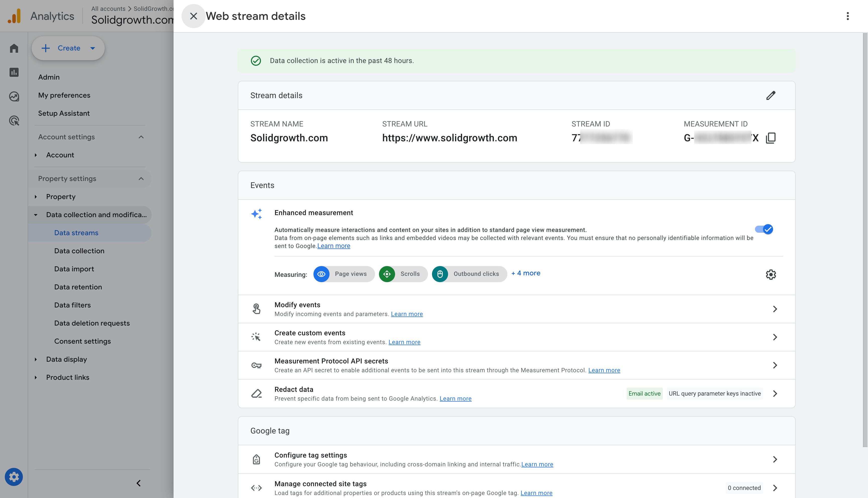This screenshot has height=498, width=868.
Task: Open the three-dot overflow menu
Action: point(847,16)
